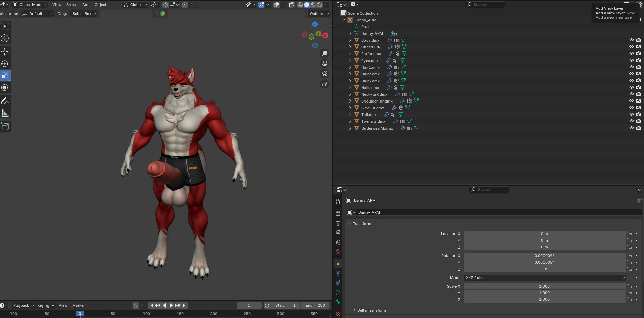Expand the Hair1.dmx tree item
This screenshot has height=318, width=644.
350,67
